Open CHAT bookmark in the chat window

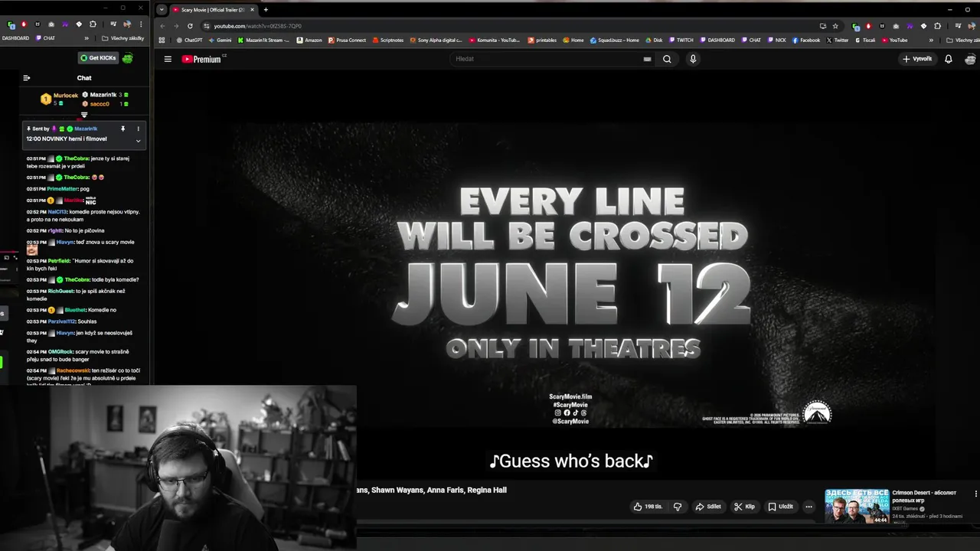tap(44, 38)
